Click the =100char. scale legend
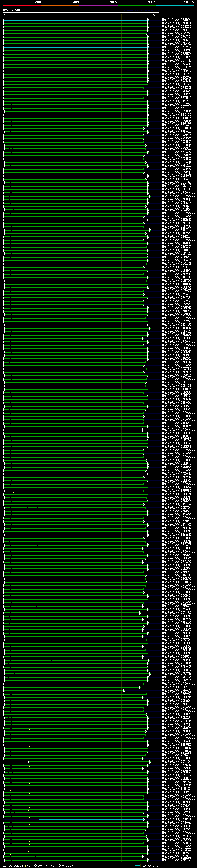Viewport: 197px width, 868px height. click(147, 865)
